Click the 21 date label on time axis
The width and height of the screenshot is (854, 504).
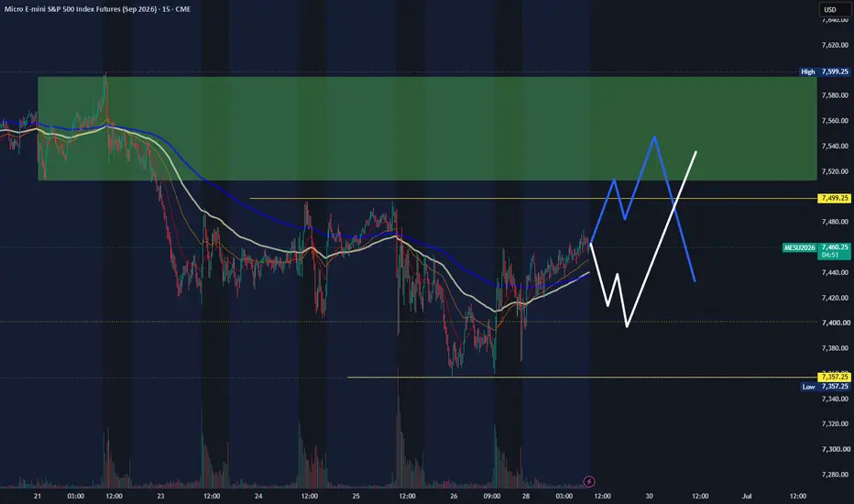coord(37,496)
